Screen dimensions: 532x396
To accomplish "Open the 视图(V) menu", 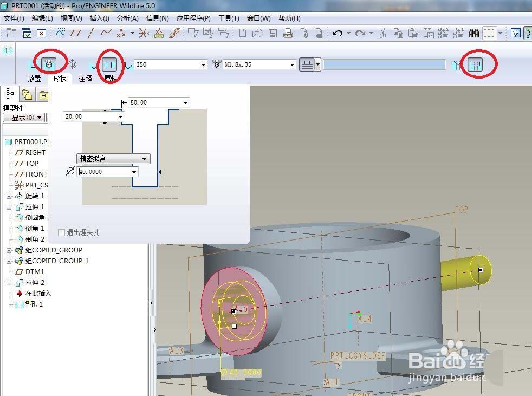I will [72, 18].
